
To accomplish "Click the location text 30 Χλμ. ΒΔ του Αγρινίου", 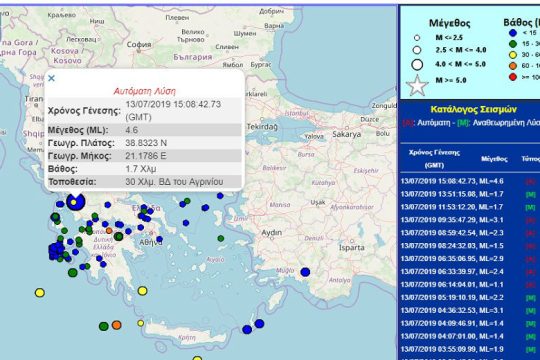I will tap(174, 182).
